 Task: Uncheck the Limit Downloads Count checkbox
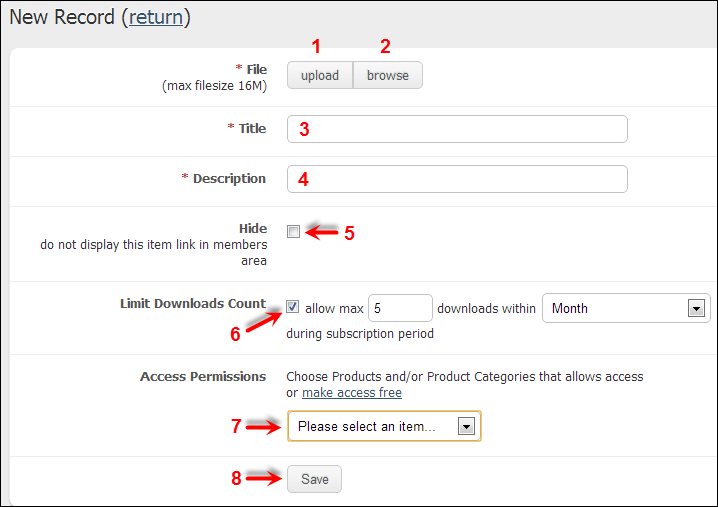[293, 306]
